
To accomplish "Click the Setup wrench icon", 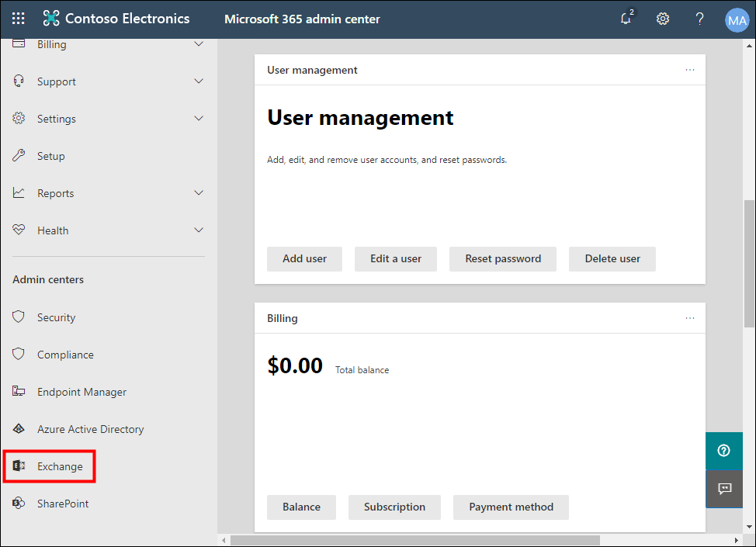I will click(19, 155).
